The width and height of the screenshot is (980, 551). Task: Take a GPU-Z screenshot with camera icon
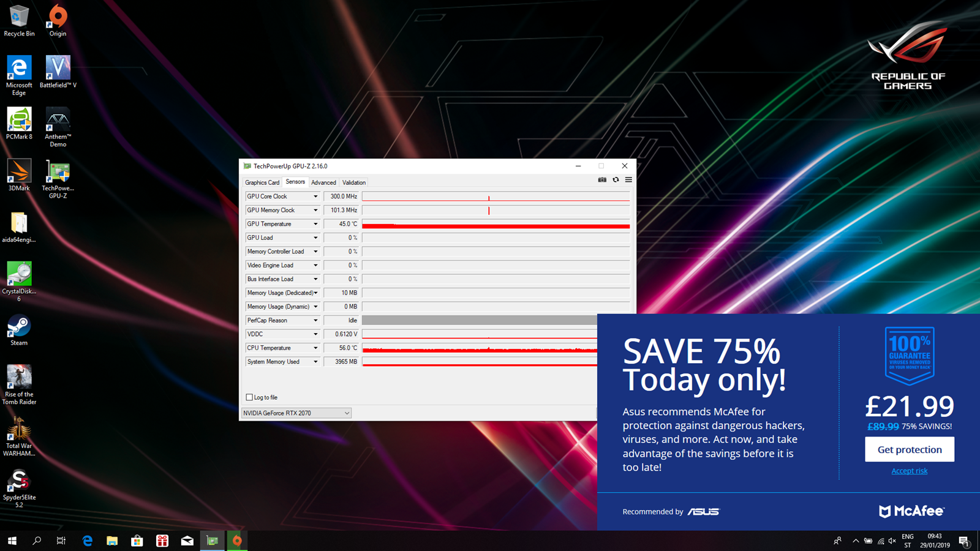pos(602,180)
